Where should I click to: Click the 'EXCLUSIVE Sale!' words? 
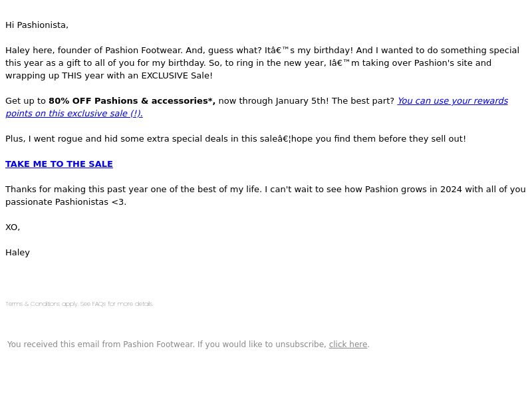[177, 76]
